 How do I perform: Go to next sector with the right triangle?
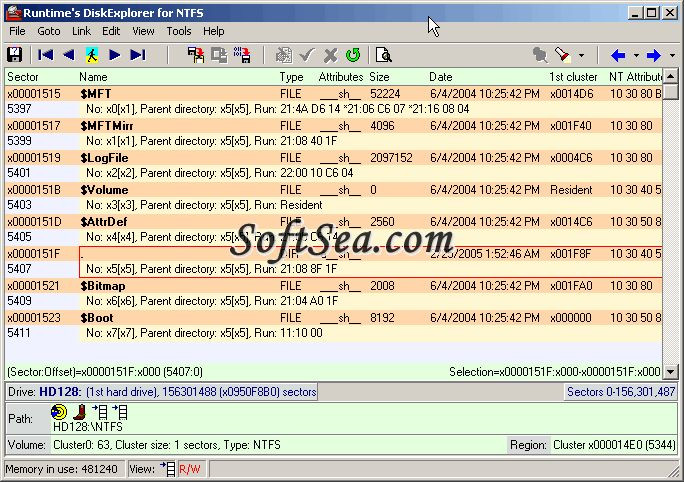[x=114, y=55]
